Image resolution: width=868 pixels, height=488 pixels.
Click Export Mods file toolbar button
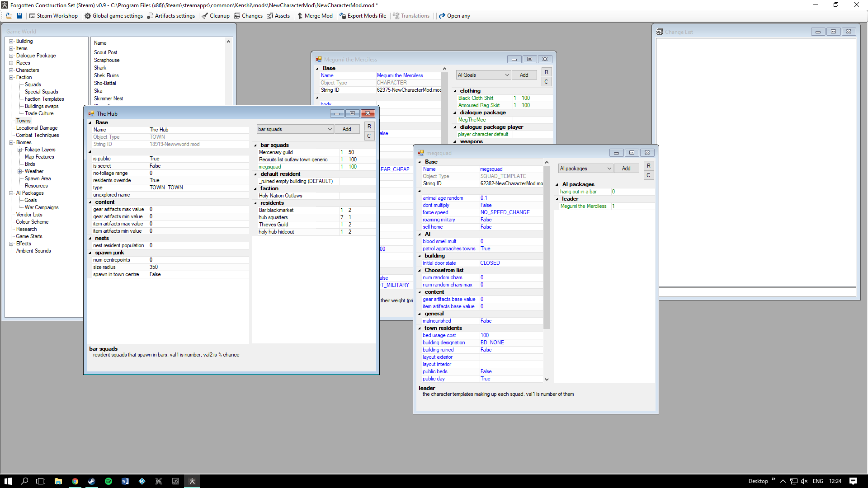pyautogui.click(x=363, y=16)
